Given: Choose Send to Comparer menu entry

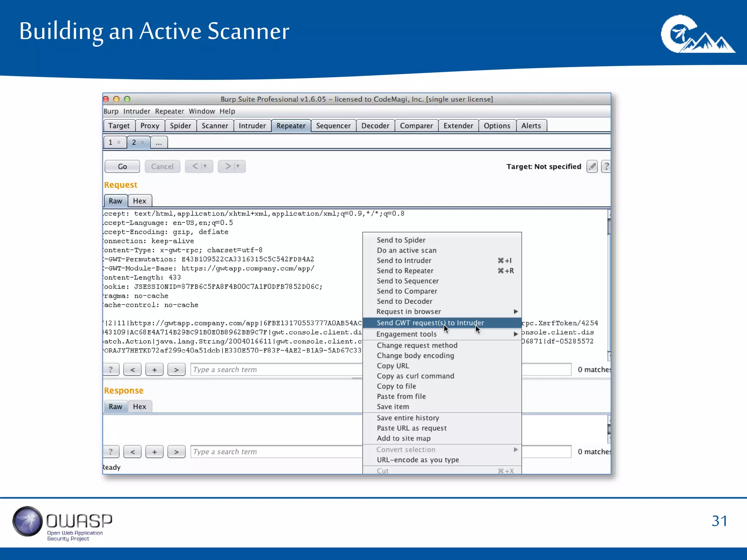Looking at the screenshot, I should [442, 291].
